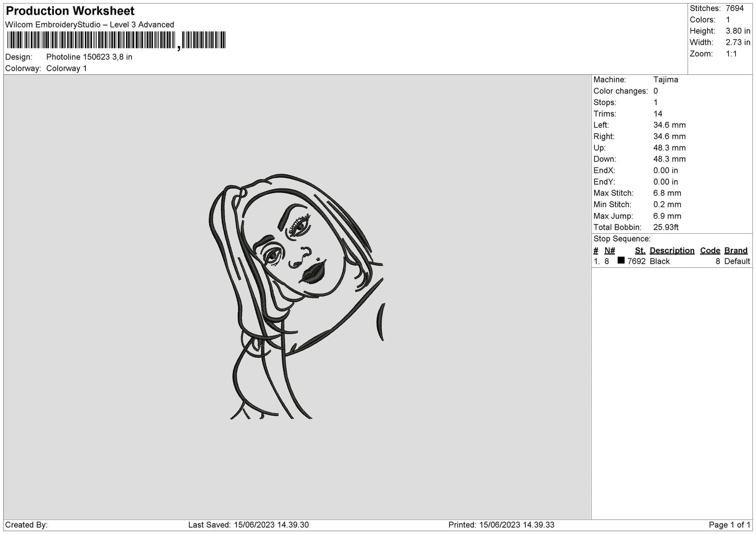756x534 pixels.
Task: Select the design name 'Photoline 150623 3,8 in'
Action: pyautogui.click(x=89, y=57)
